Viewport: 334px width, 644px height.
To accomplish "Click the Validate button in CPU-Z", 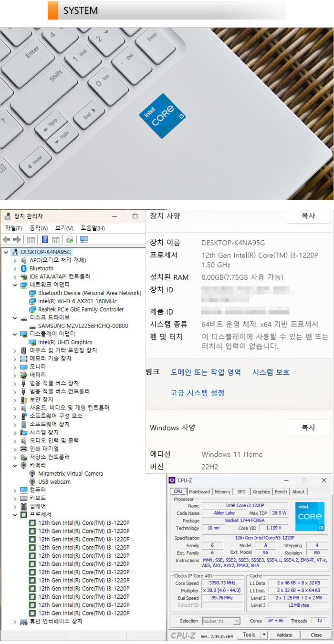I will [x=284, y=635].
